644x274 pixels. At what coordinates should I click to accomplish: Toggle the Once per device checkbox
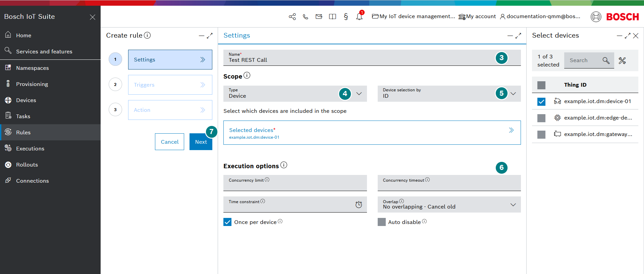[x=227, y=222]
